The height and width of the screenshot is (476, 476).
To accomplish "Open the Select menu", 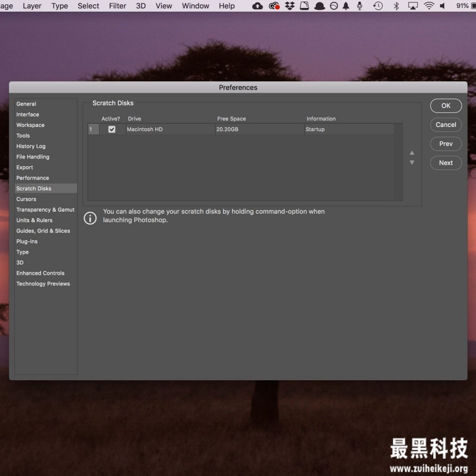I will (x=88, y=6).
